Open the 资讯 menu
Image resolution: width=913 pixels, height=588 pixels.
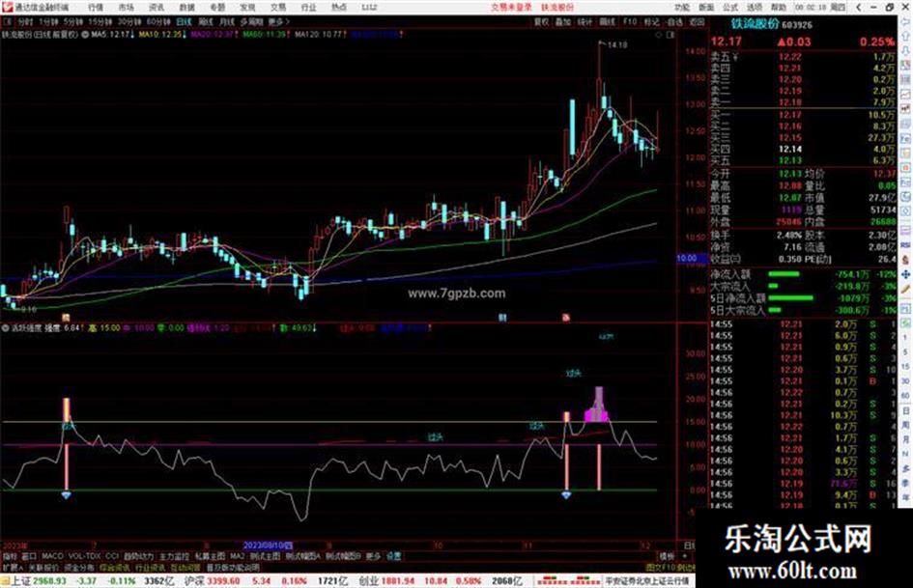157,8
